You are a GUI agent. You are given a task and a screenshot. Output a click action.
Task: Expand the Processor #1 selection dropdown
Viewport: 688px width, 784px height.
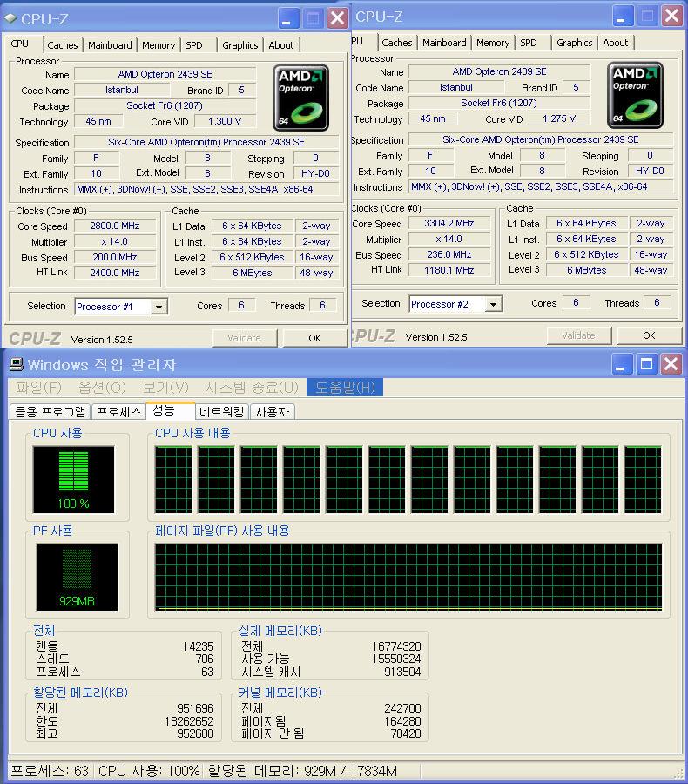[159, 307]
